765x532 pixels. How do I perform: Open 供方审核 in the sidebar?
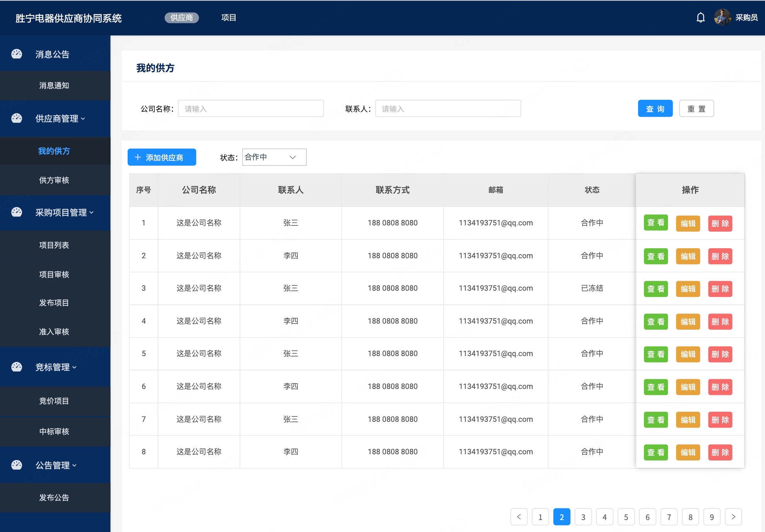[54, 180]
